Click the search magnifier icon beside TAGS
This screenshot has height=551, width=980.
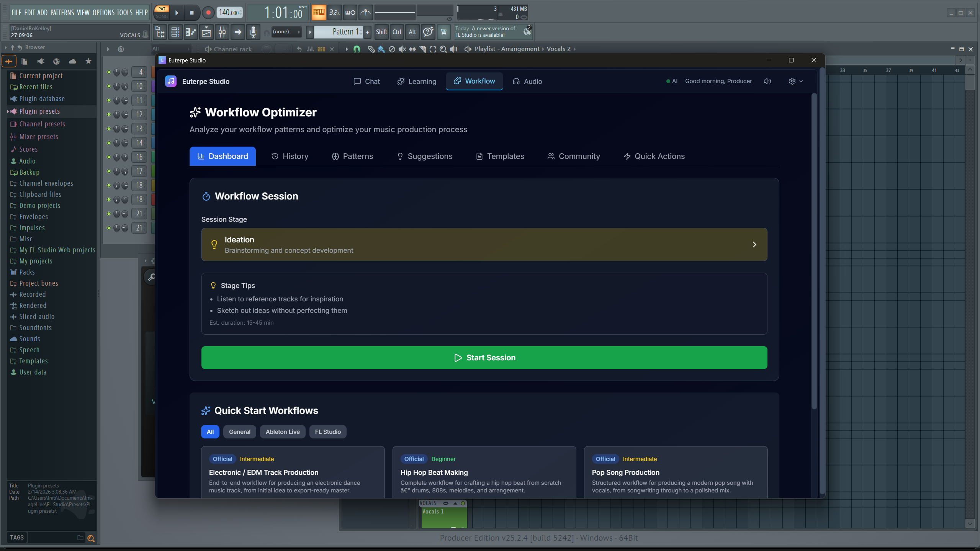tap(91, 538)
